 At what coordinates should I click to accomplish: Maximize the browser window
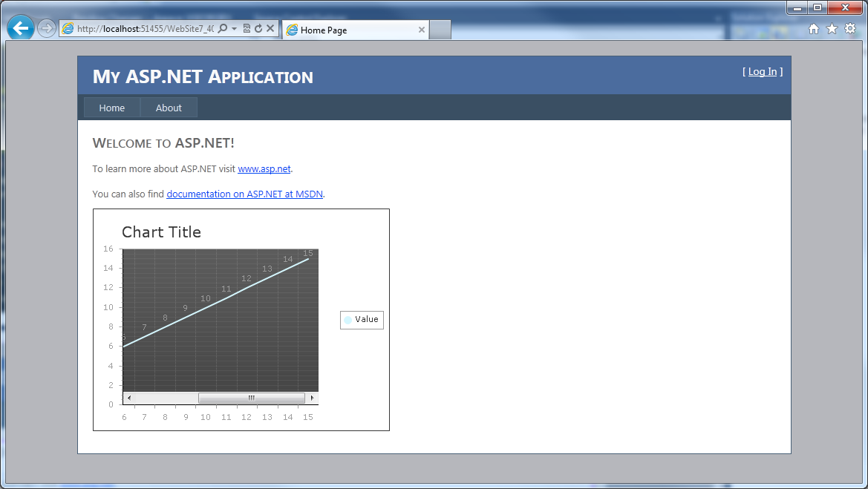coord(817,7)
